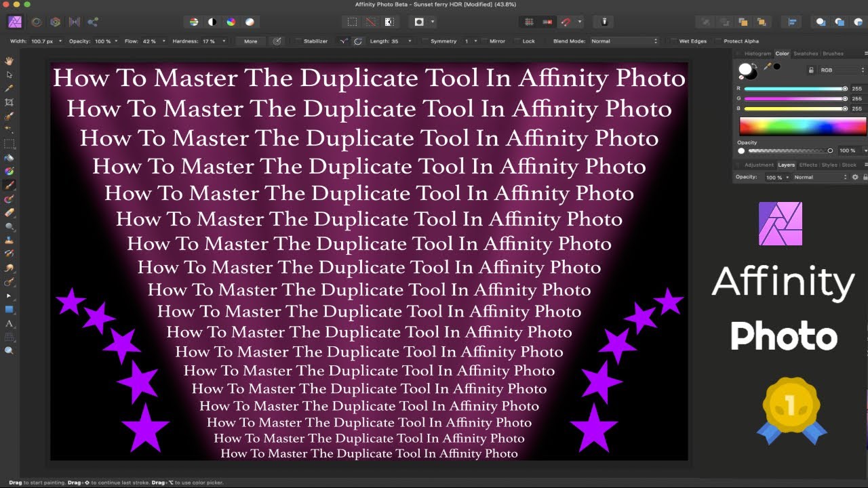Switch to the Histogram tab
The height and width of the screenshot is (488, 868).
click(x=757, y=54)
